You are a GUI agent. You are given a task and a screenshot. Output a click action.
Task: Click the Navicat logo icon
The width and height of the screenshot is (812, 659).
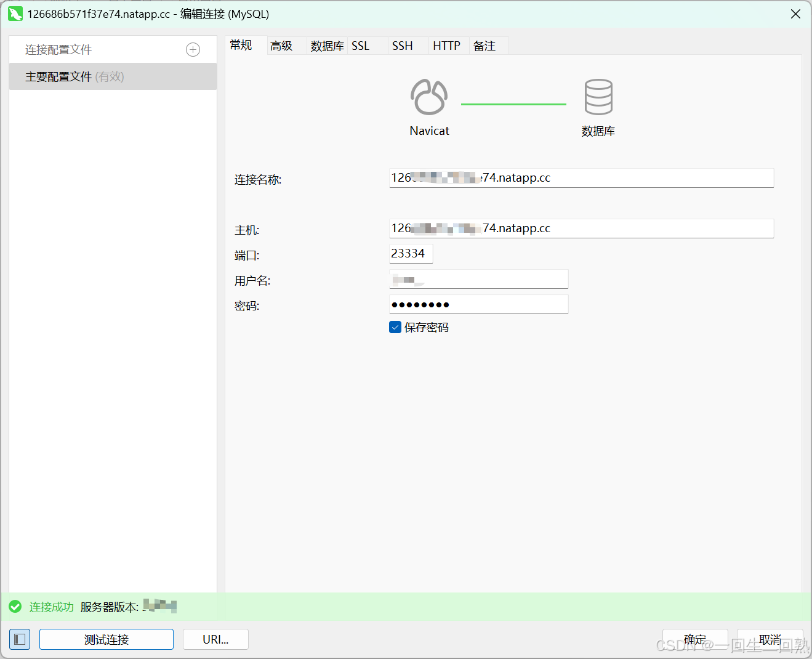[428, 96]
